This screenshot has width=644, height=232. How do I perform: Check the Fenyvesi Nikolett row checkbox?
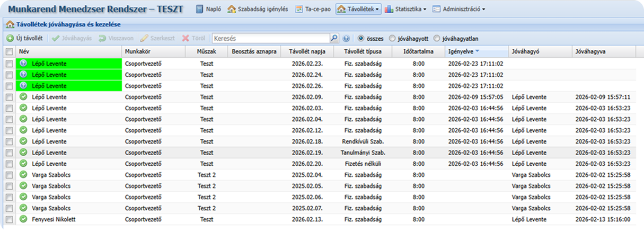pos(9,219)
